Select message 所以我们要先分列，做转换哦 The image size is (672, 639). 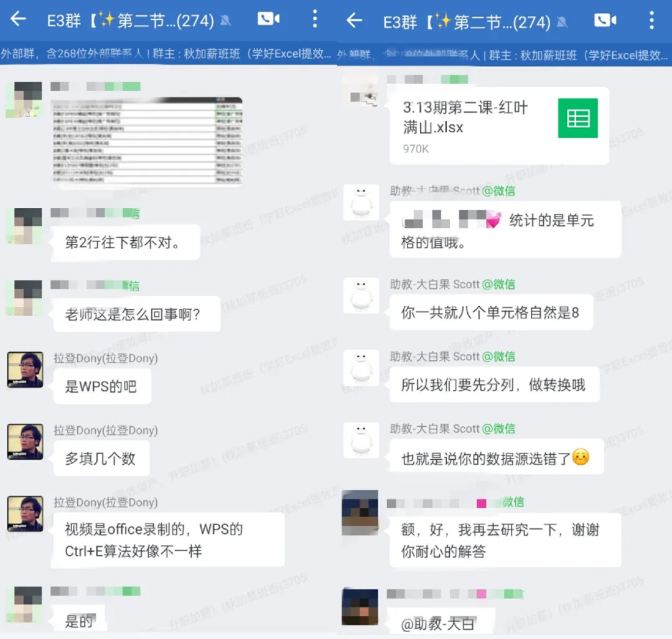click(494, 385)
